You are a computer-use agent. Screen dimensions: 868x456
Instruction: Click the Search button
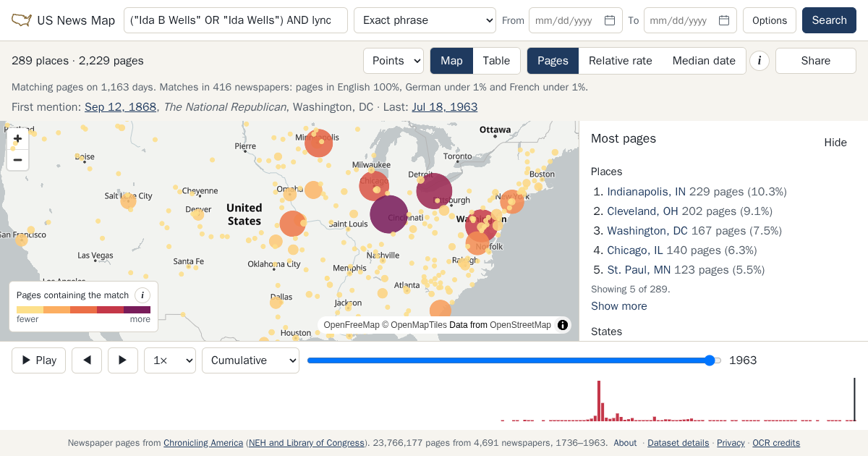(829, 20)
